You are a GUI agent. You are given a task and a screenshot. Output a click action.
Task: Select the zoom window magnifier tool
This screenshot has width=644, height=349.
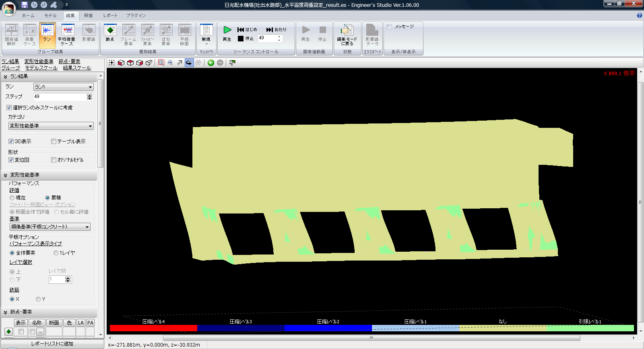[161, 63]
